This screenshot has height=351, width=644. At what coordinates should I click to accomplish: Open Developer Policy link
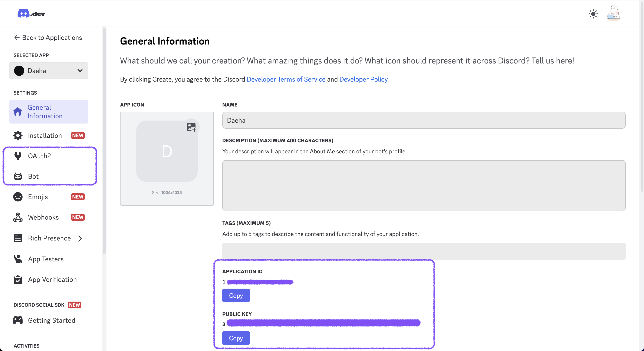363,79
